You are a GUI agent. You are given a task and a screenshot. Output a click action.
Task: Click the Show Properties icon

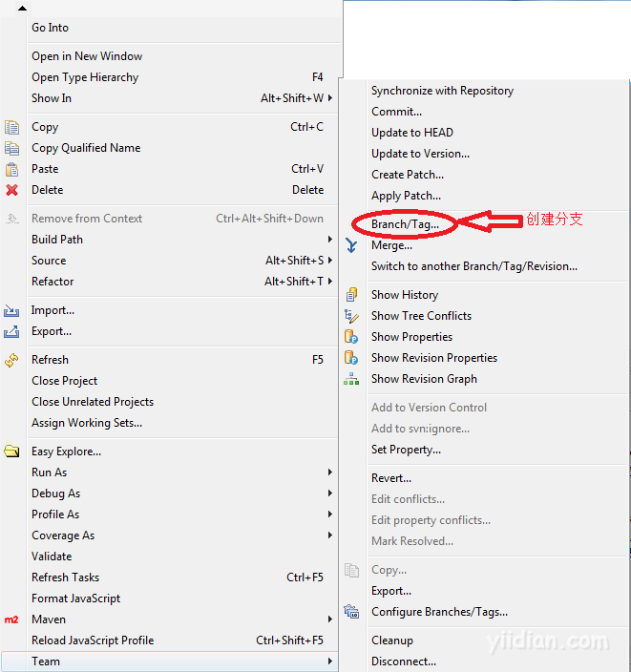(351, 337)
